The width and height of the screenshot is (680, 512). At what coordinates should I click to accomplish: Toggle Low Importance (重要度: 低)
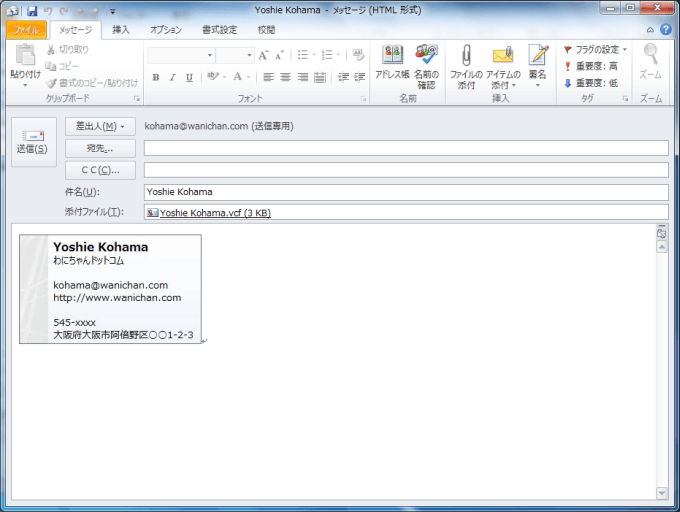click(591, 83)
